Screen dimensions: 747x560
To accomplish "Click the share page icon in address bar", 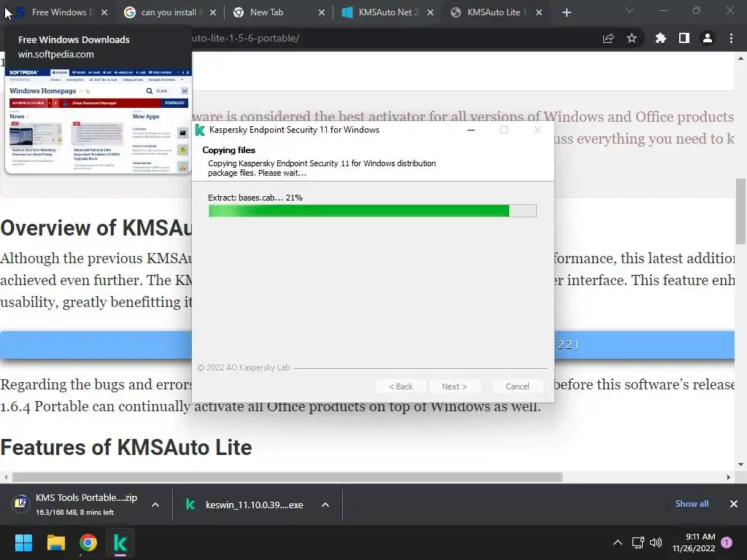I will (x=608, y=39).
